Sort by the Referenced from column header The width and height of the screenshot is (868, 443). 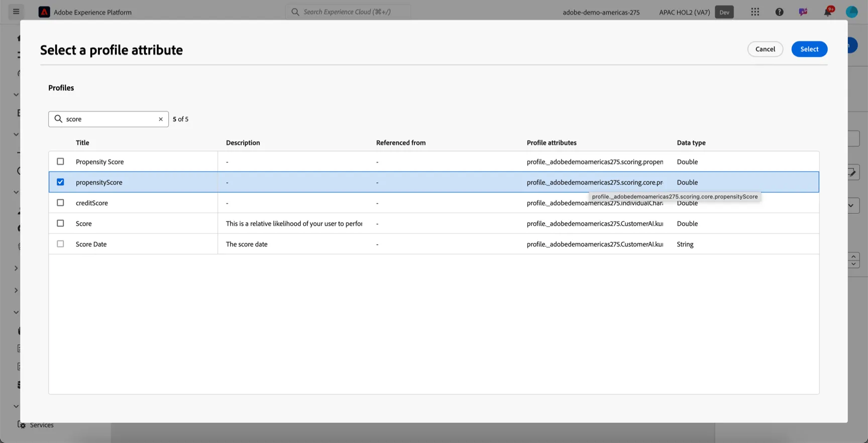pyautogui.click(x=401, y=143)
